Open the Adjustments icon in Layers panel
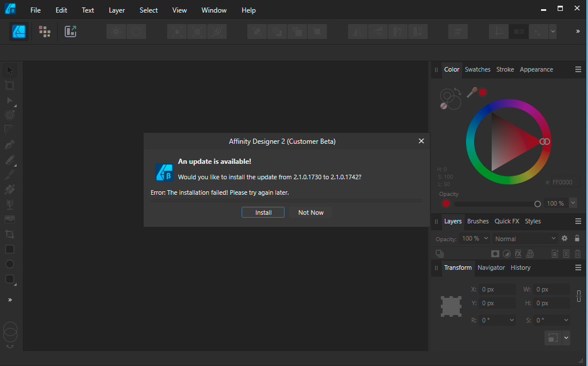The image size is (588, 366). tap(507, 254)
